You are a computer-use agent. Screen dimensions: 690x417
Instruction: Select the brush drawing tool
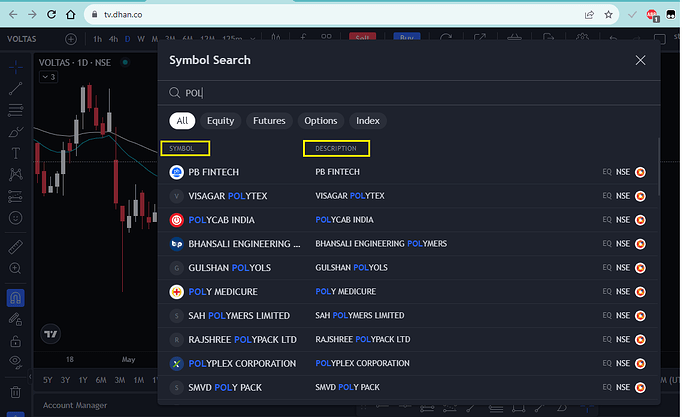(15, 132)
